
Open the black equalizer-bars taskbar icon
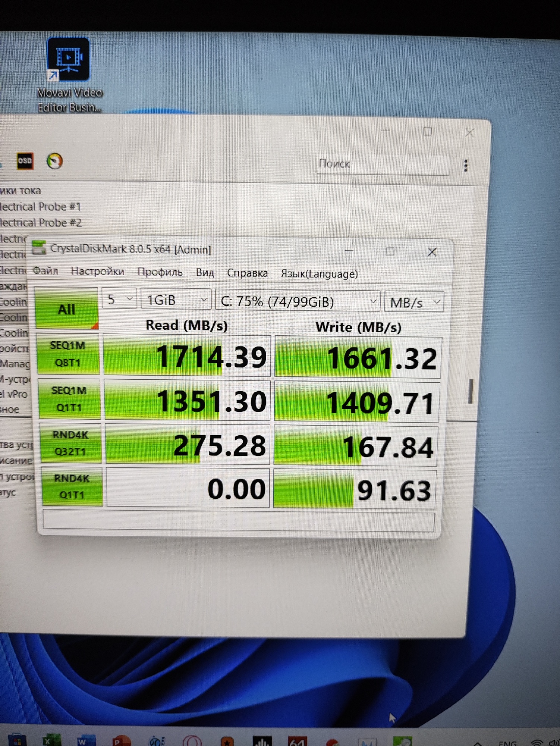262,742
